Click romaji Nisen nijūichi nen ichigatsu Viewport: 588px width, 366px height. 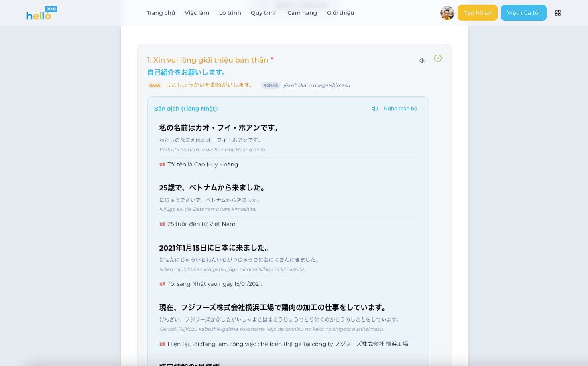[232, 269]
